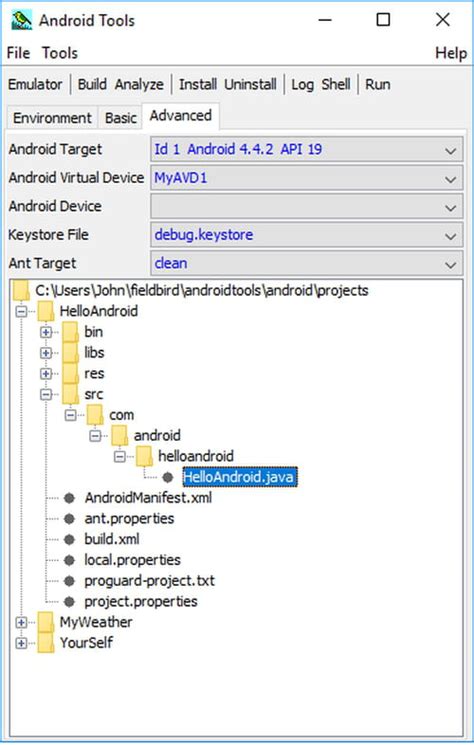Click the bullet icon beside ant.properties
The image size is (474, 745).
point(69,518)
